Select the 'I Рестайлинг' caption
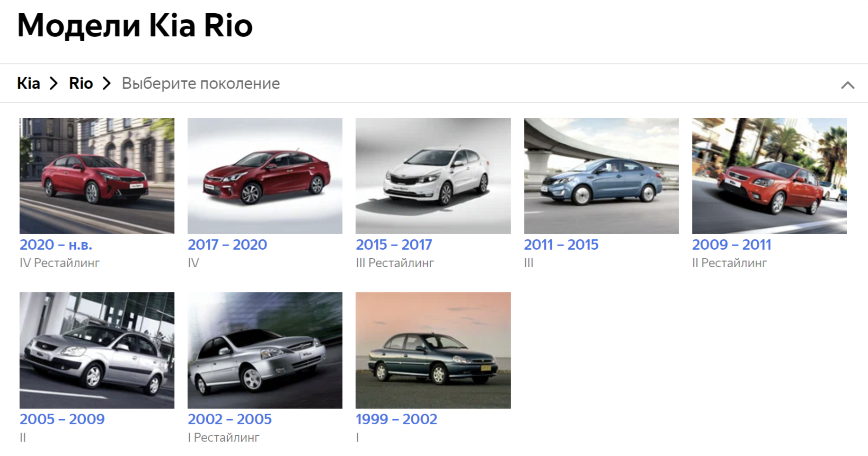 pos(223,438)
